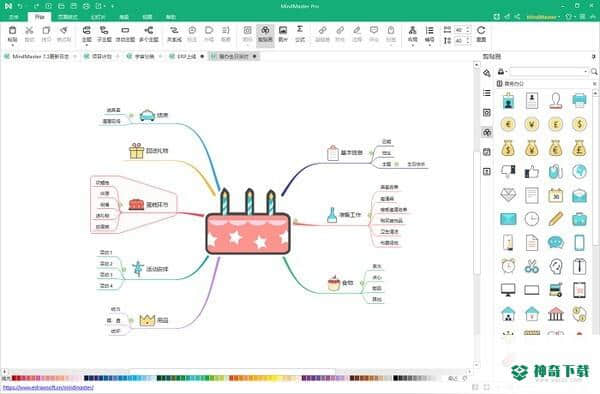Pick the scissors clipart icon
600x394 pixels.
tap(532, 266)
